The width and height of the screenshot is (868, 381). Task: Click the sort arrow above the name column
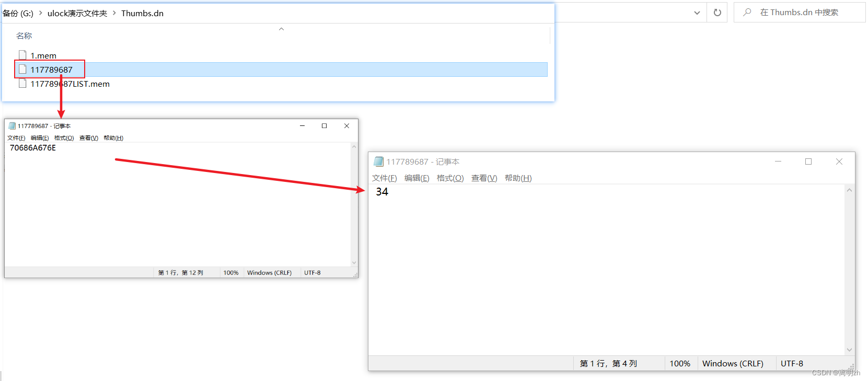pyautogui.click(x=281, y=29)
